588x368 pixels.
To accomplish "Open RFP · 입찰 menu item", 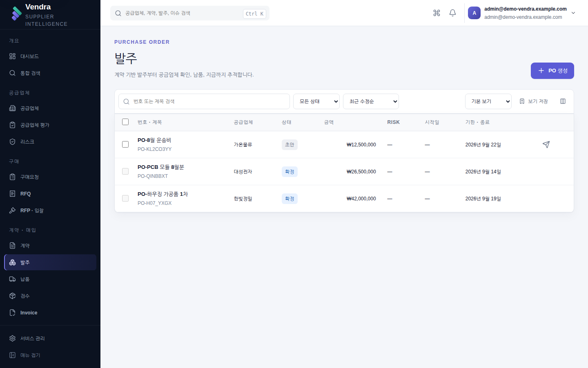I will [50, 210].
